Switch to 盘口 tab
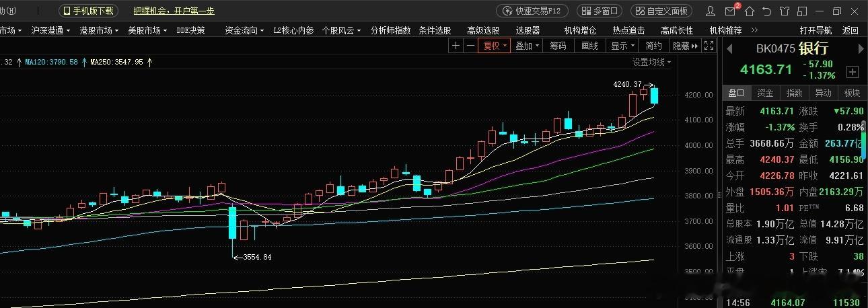 [x=736, y=93]
